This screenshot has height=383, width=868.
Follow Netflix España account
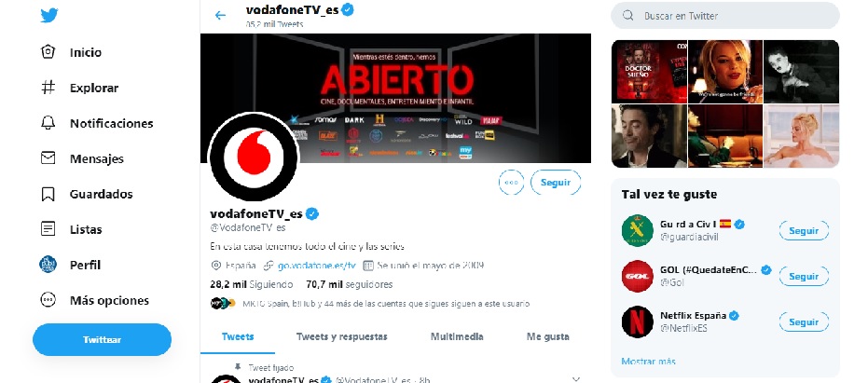tap(804, 322)
